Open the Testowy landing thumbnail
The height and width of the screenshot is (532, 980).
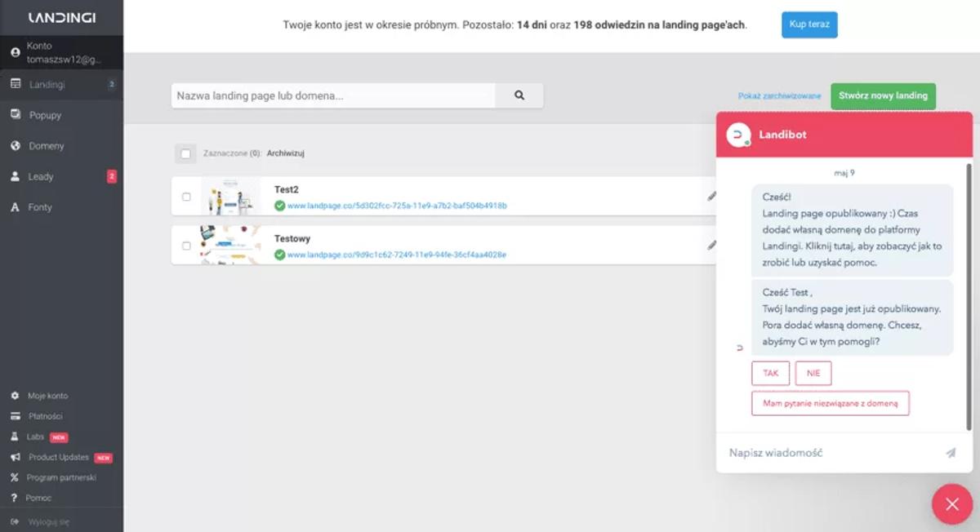coord(230,246)
